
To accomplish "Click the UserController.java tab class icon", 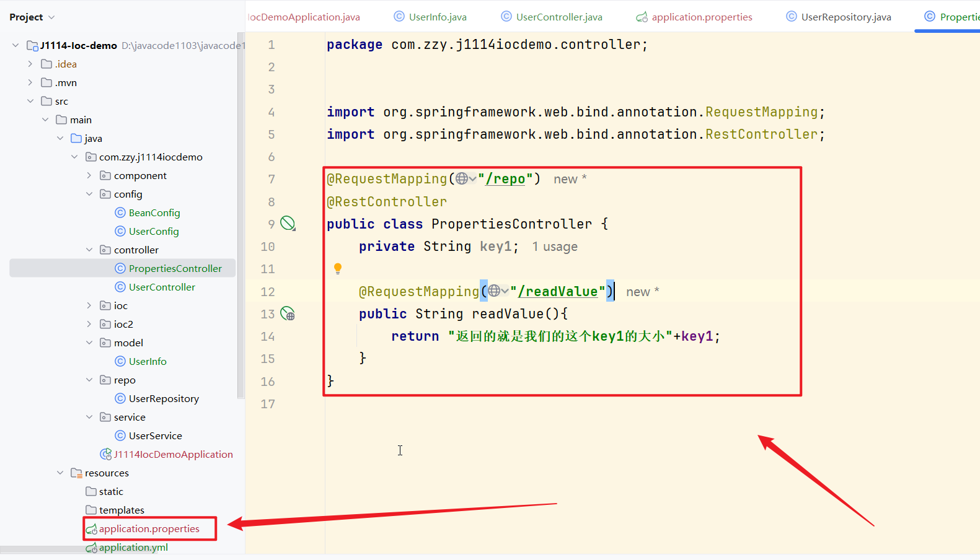I will 506,17.
